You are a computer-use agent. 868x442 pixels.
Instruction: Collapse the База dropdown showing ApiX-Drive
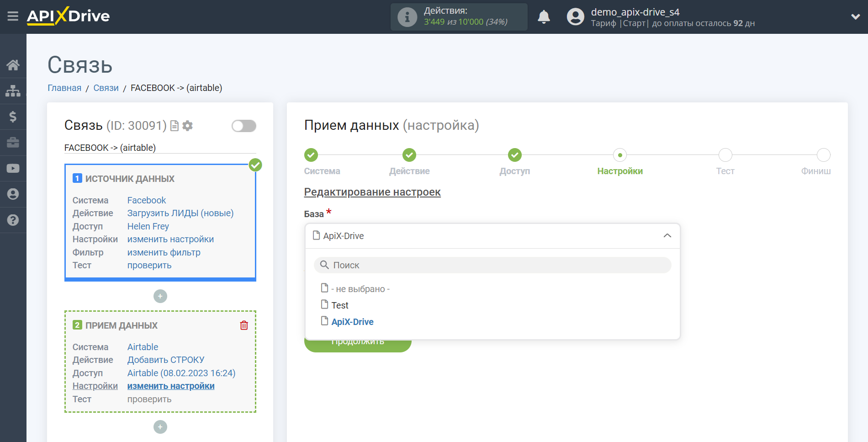pyautogui.click(x=492, y=236)
